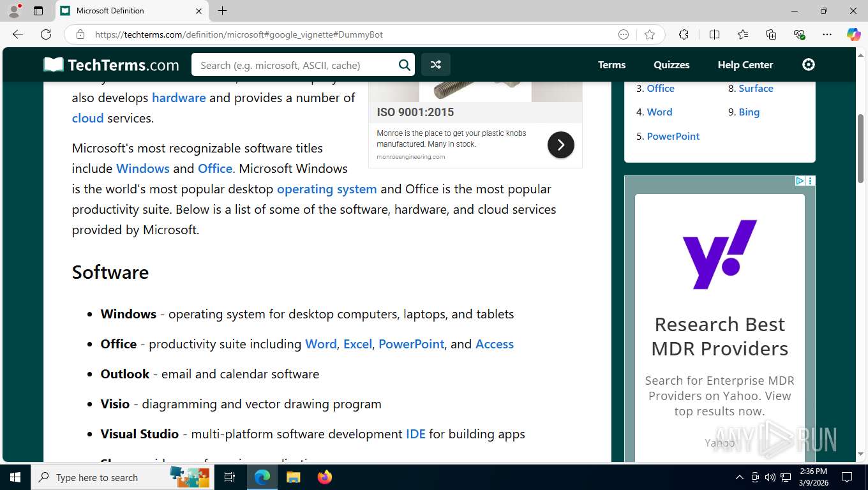View site information lock icon
868x490 pixels.
pos(80,34)
